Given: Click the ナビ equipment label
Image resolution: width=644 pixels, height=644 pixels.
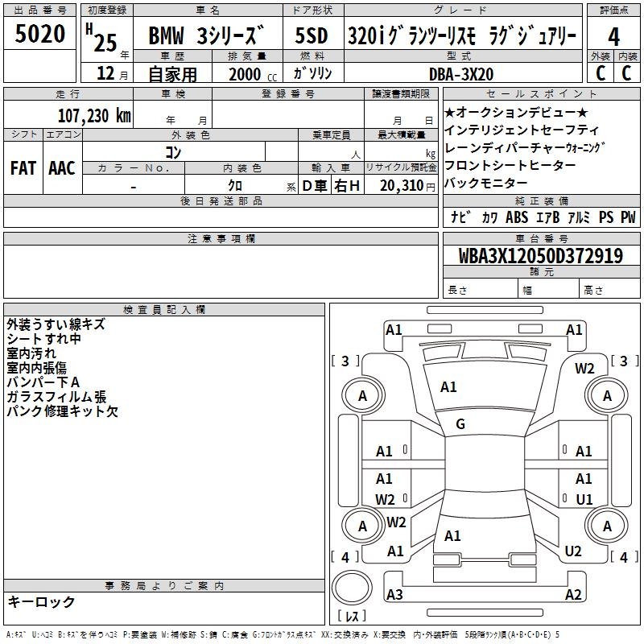Looking at the screenshot, I should (460, 217).
